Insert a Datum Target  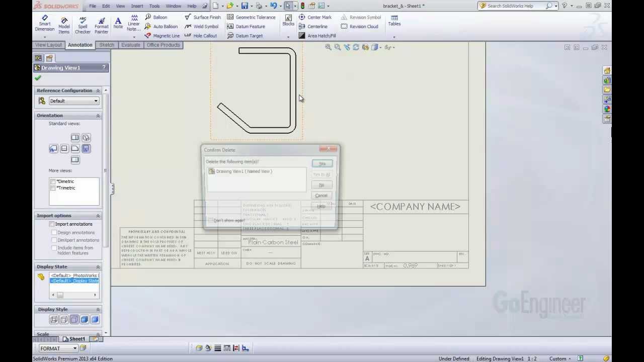point(245,36)
